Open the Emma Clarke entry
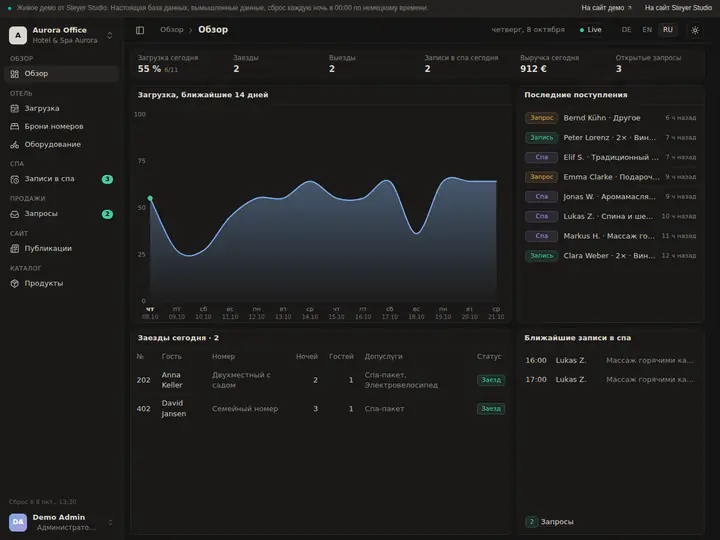This screenshot has height=540, width=720. 611,177
